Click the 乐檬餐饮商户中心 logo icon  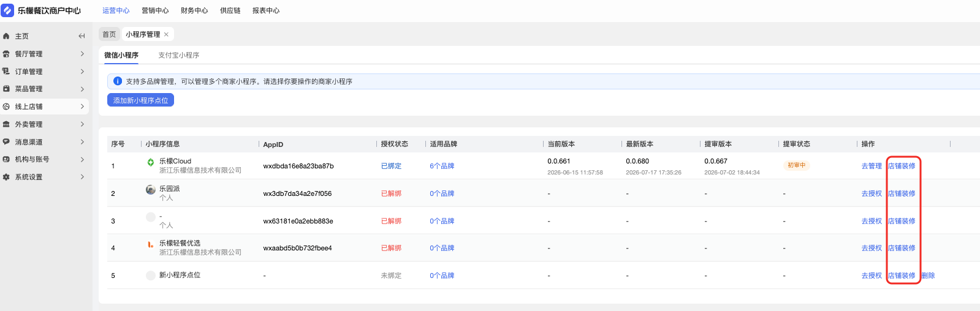[7, 10]
